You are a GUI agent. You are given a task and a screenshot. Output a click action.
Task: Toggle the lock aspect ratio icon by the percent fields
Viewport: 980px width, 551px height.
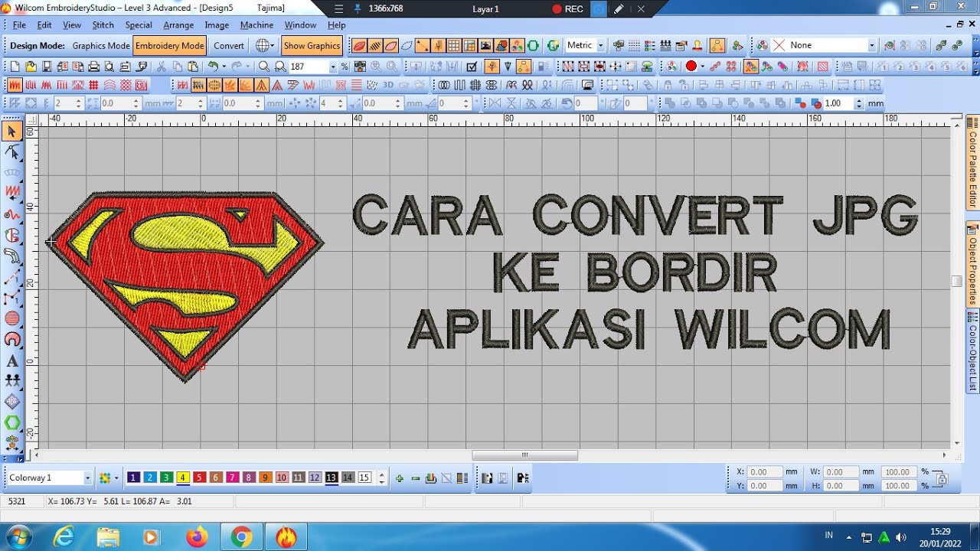click(942, 479)
